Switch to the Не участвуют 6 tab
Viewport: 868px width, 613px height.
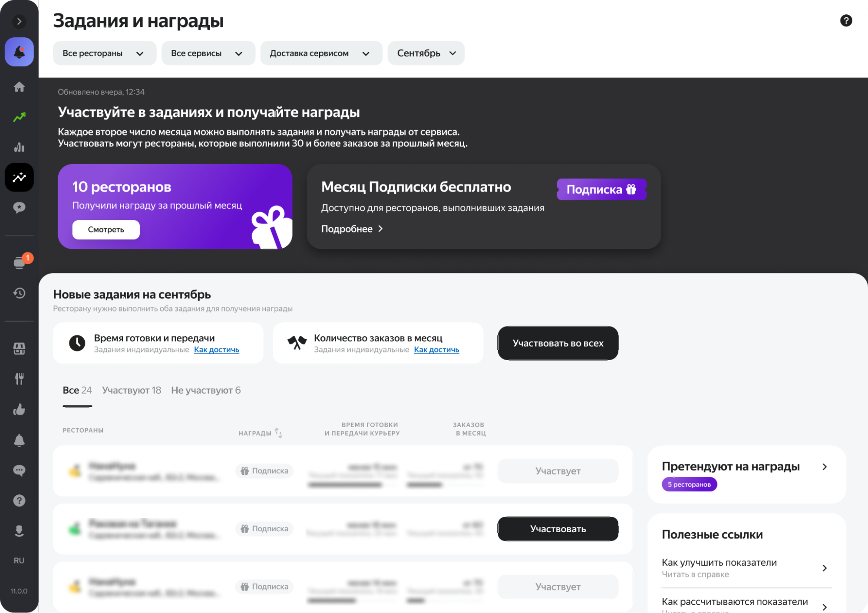click(x=206, y=390)
